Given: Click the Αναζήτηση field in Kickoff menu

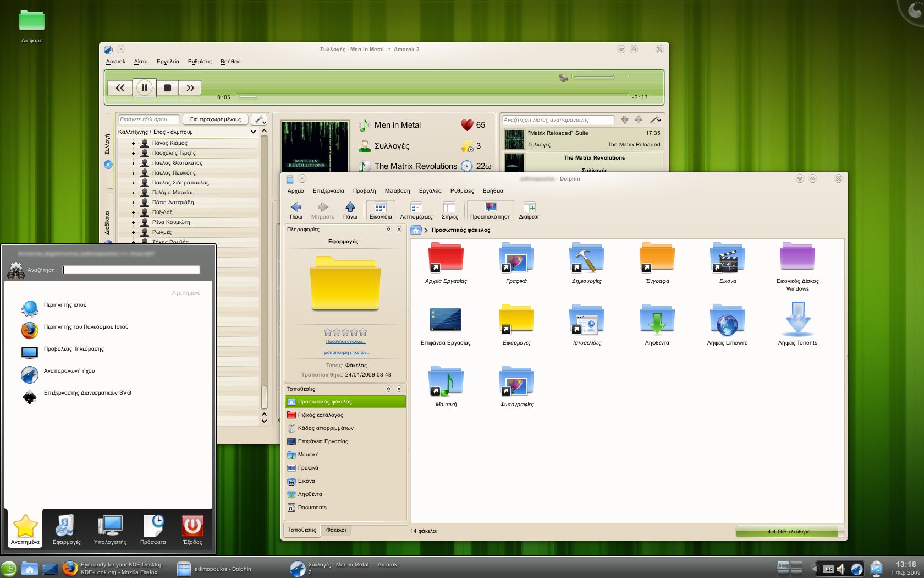Looking at the screenshot, I should (131, 270).
